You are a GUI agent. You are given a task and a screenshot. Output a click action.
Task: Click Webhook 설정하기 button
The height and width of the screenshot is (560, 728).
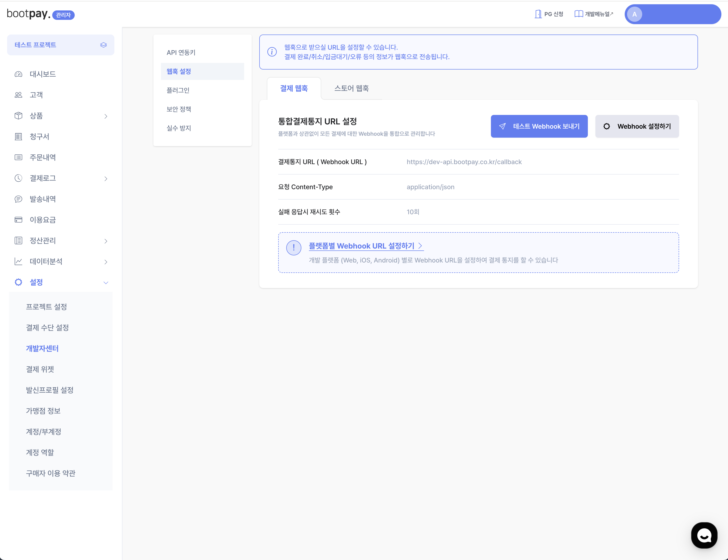pos(637,126)
